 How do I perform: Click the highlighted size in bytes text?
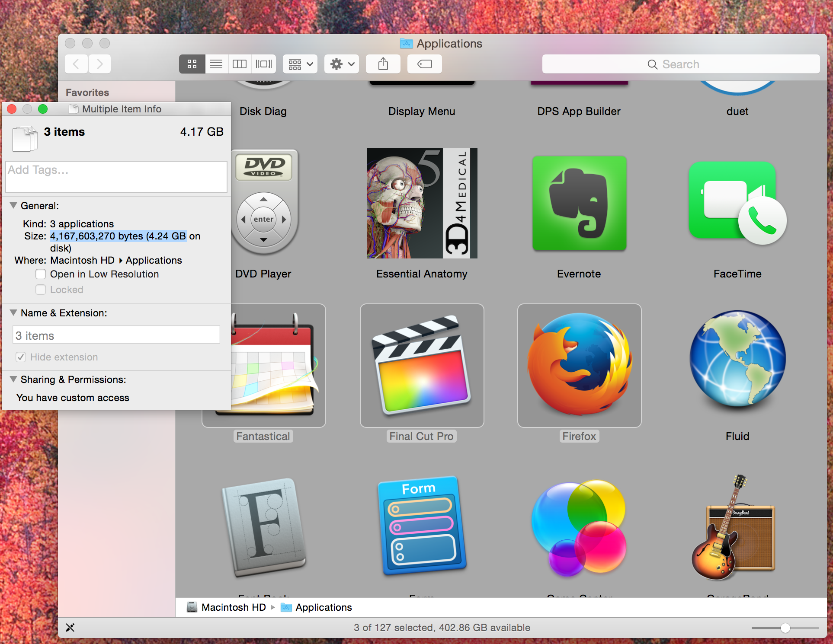(x=118, y=236)
